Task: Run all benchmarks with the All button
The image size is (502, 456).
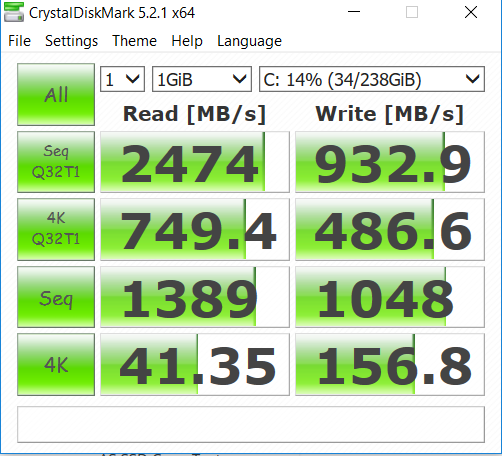Action: click(56, 95)
